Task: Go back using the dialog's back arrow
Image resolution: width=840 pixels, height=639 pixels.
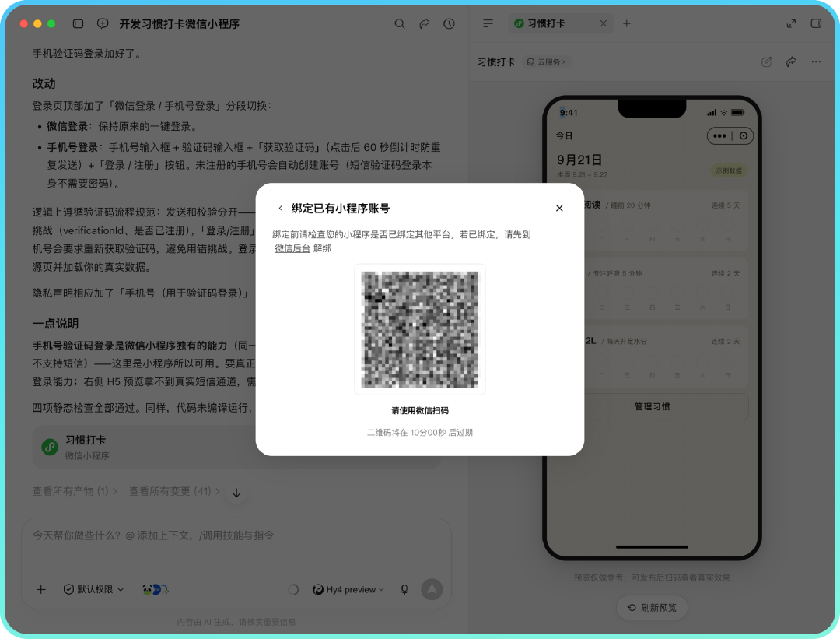Action: pos(280,208)
